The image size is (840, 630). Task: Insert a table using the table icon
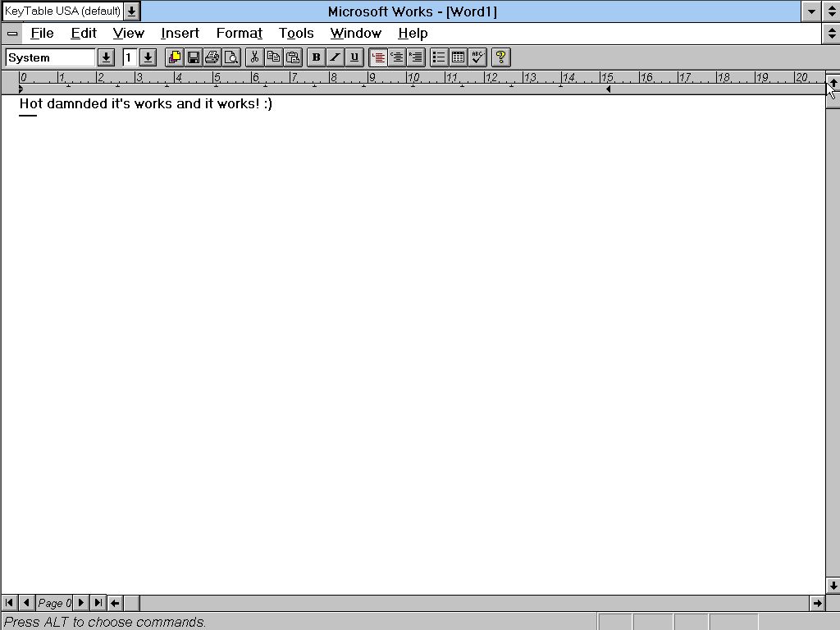459,57
